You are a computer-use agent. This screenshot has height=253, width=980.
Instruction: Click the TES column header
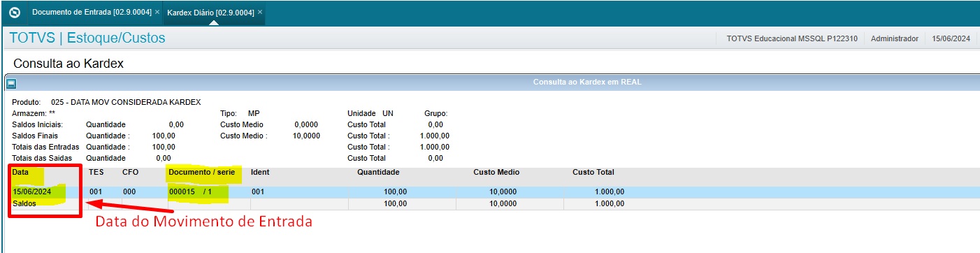pos(96,172)
